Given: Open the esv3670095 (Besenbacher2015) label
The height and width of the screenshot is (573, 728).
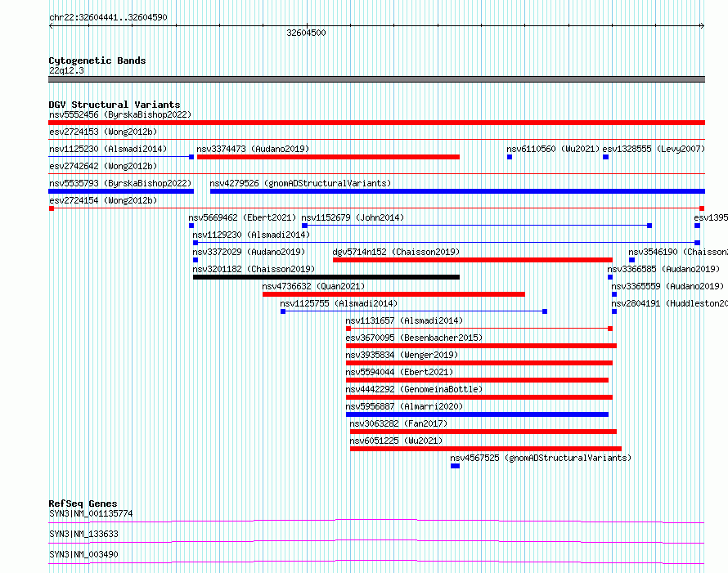Looking at the screenshot, I should click(414, 338).
